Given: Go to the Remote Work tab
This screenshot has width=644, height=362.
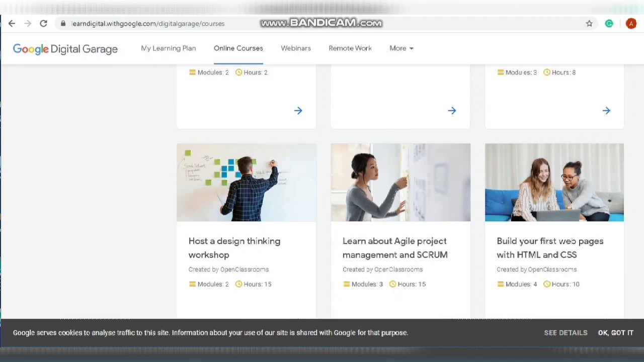Looking at the screenshot, I should point(350,48).
